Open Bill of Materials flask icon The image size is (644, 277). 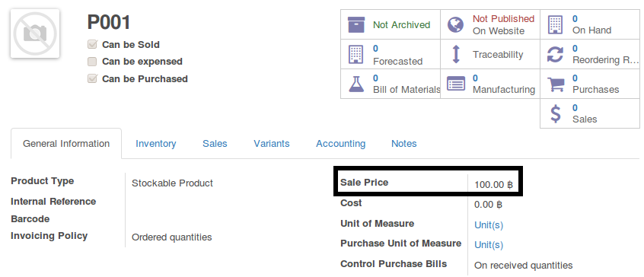click(356, 84)
